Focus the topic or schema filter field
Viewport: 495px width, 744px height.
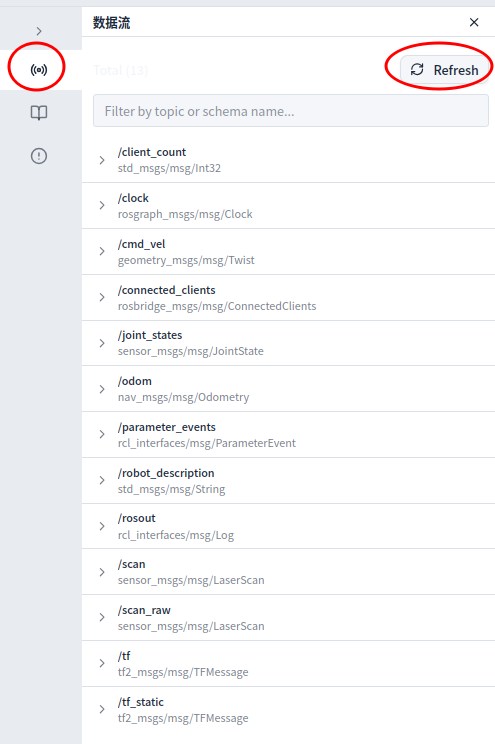(290, 111)
